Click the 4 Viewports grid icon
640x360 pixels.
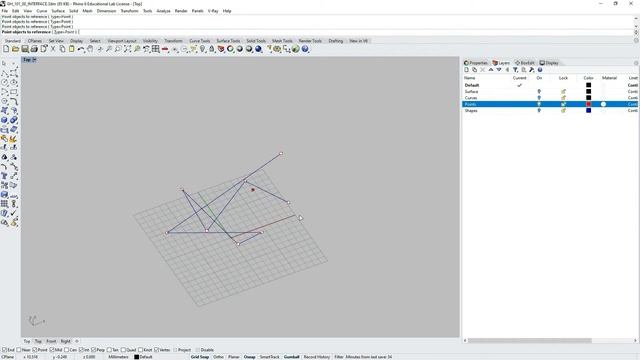[x=156, y=49]
